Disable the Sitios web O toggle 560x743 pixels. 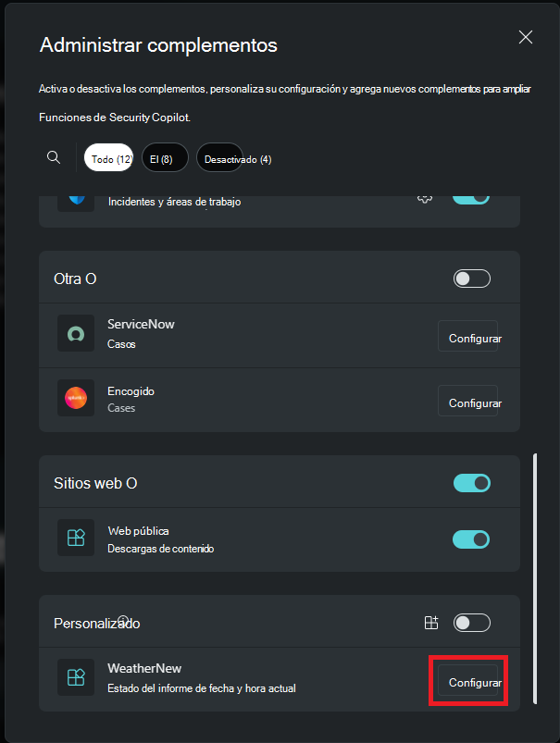(x=471, y=482)
